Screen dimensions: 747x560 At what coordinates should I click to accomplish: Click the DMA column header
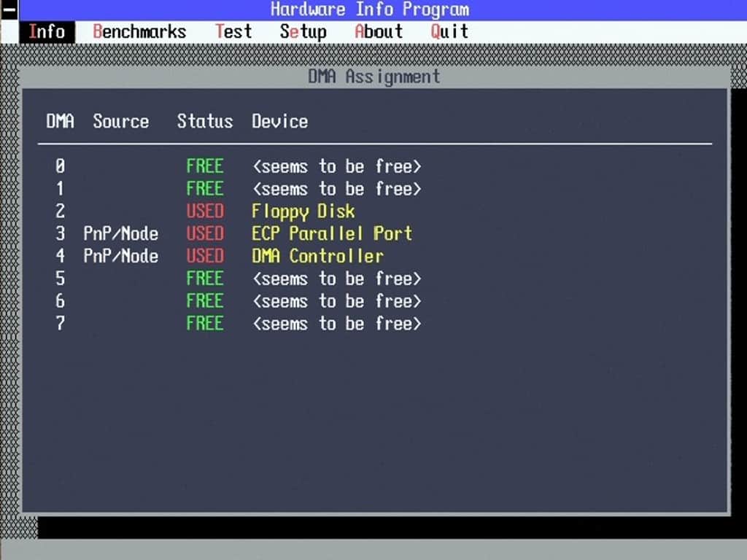tap(60, 121)
